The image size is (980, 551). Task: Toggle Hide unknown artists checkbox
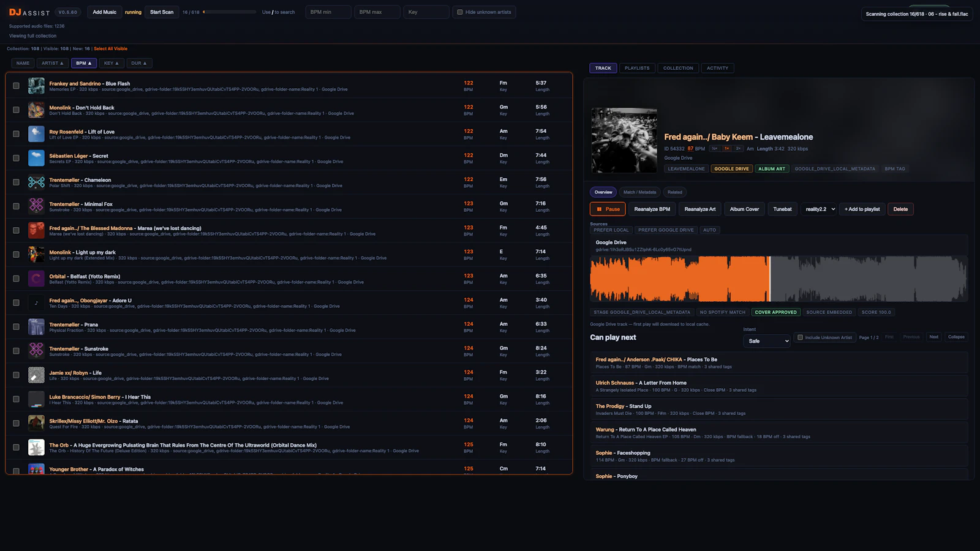tap(460, 12)
